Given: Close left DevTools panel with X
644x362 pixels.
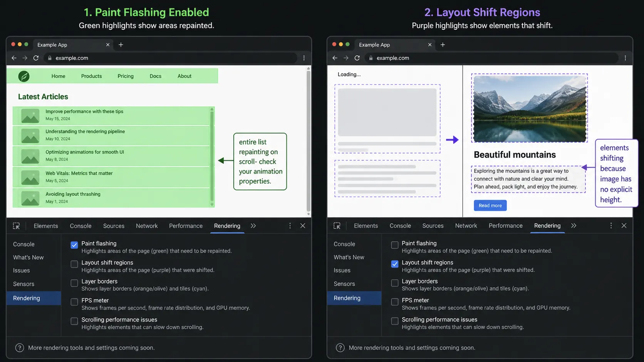Looking at the screenshot, I should coord(303,226).
